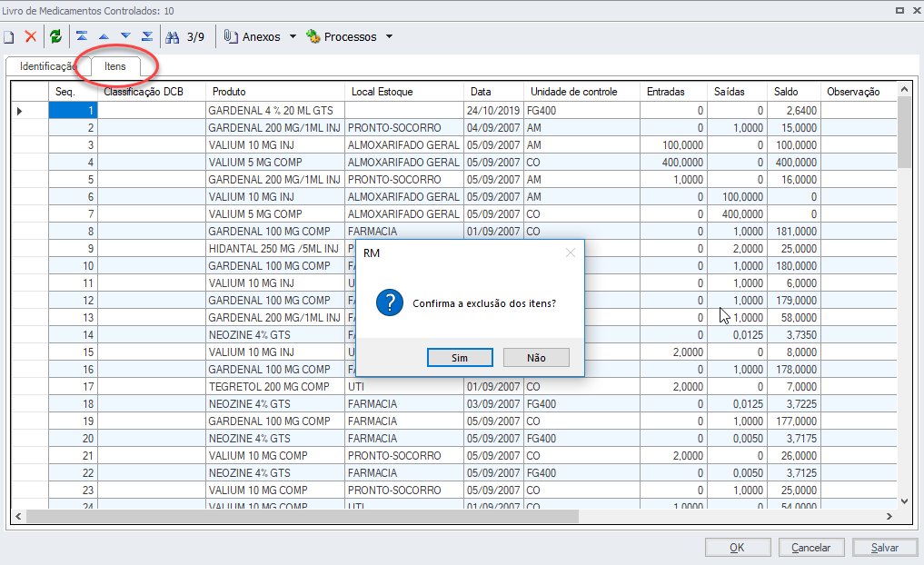This screenshot has height=565, width=924.
Task: Click the Data column header
Action: coord(493,92)
